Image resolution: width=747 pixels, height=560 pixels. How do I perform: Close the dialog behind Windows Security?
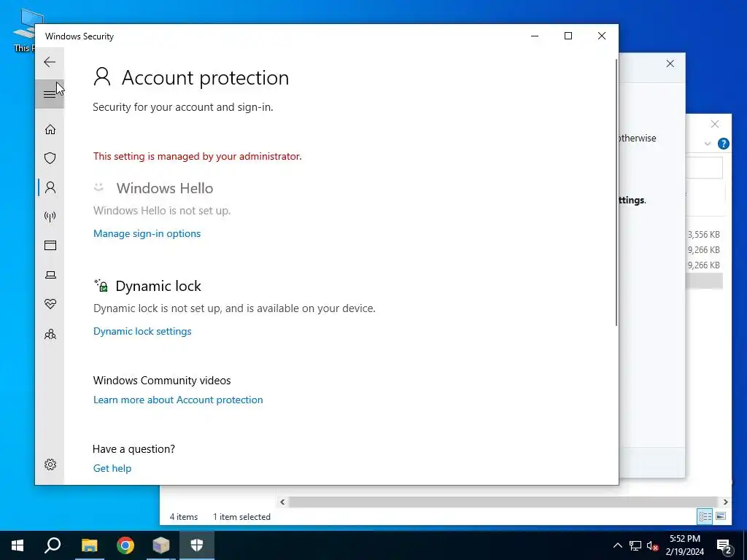[x=670, y=63]
